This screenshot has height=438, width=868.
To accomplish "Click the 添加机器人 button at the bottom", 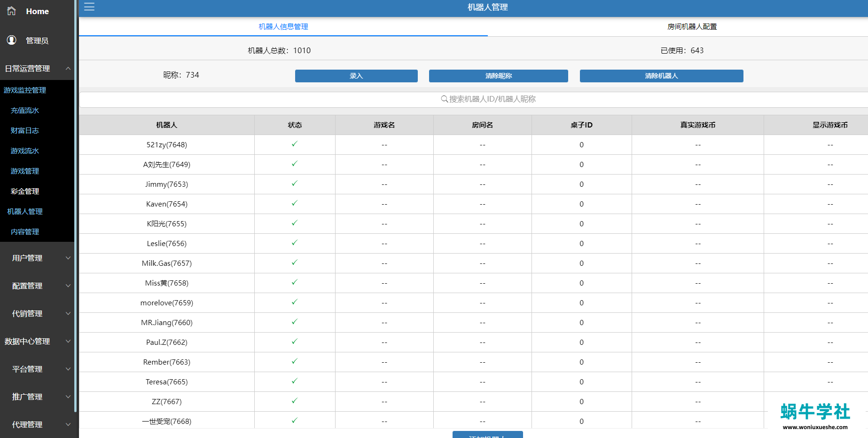I will (487, 435).
